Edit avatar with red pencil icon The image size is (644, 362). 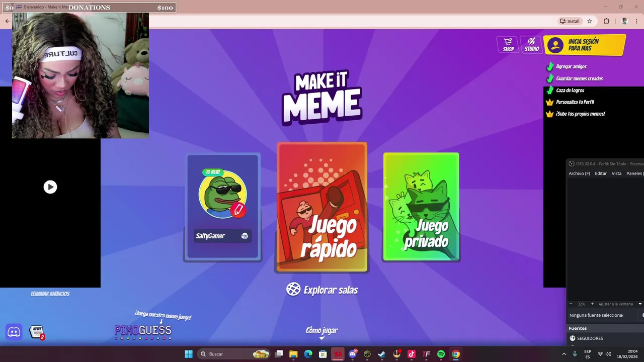[238, 209]
